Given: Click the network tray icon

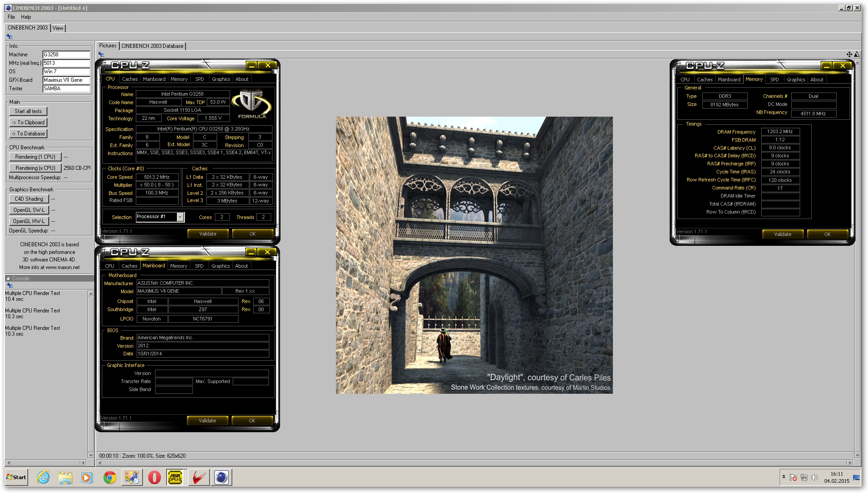Looking at the screenshot, I should [x=804, y=477].
